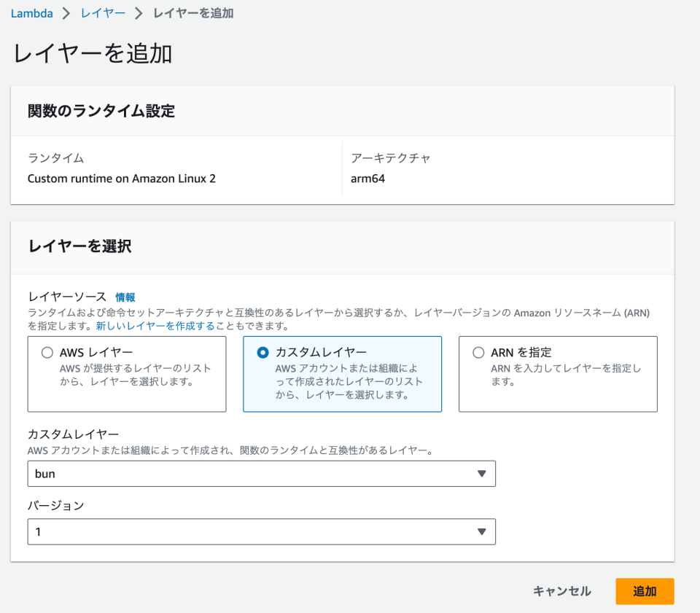Click the Custom runtime on Amazon Linux 2 value

122,179
